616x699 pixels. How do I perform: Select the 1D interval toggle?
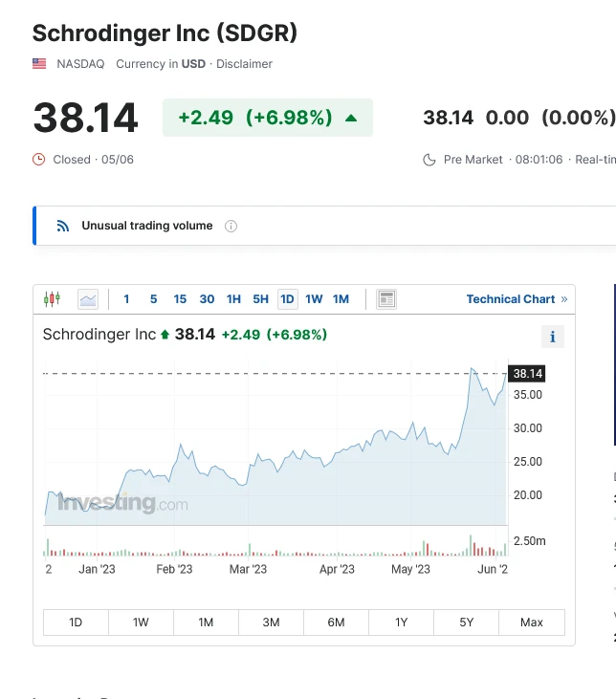287,299
